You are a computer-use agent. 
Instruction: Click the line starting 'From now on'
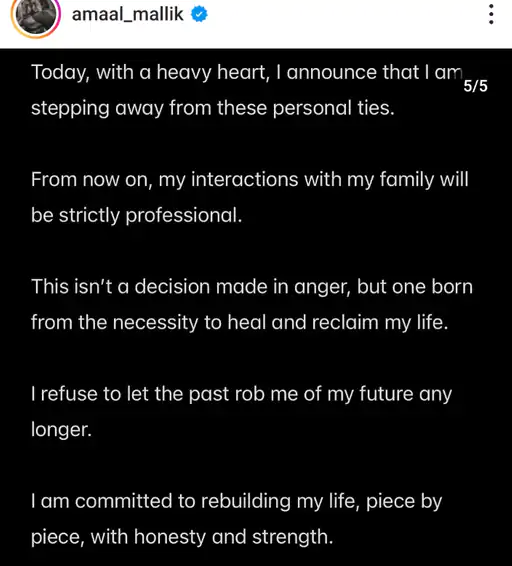pyautogui.click(x=250, y=180)
